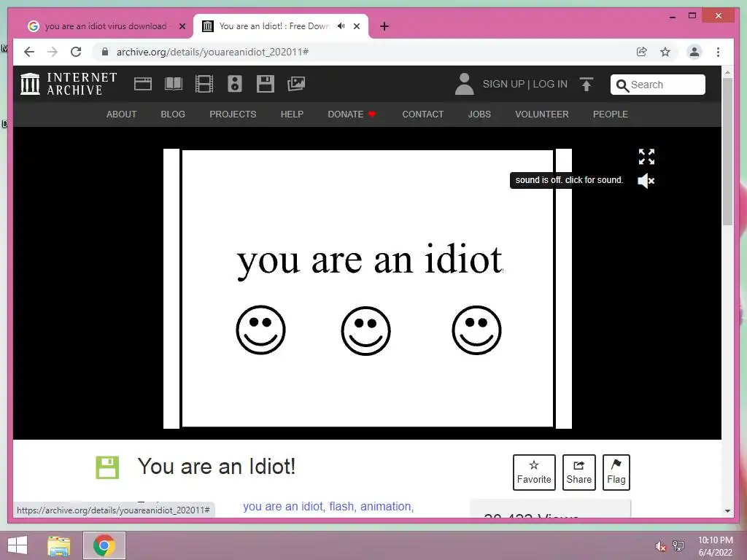Switch to the Google 'you are an idiot virus download' tab

[x=107, y=26]
